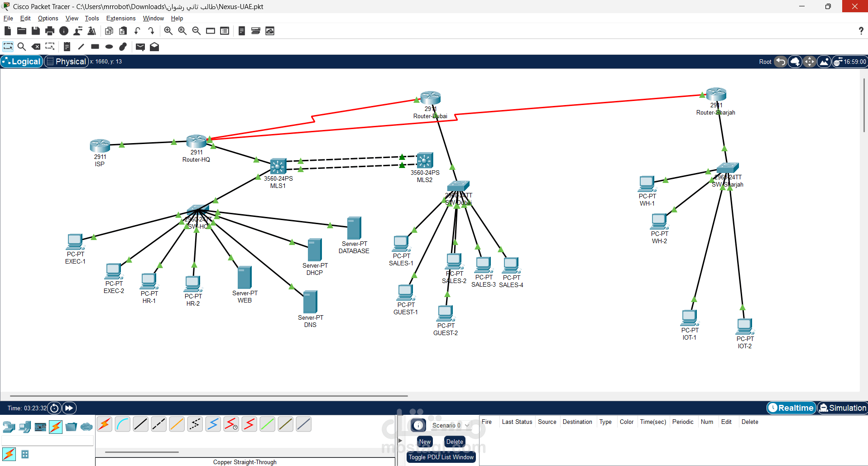Click Toggle PDU List Window
Viewport: 868px width, 466px height.
pyautogui.click(x=441, y=457)
